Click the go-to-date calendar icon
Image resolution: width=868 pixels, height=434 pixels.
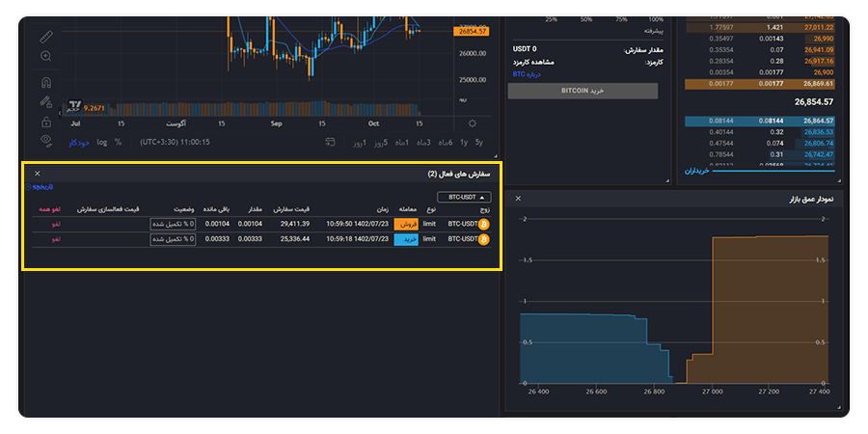pyautogui.click(x=331, y=143)
